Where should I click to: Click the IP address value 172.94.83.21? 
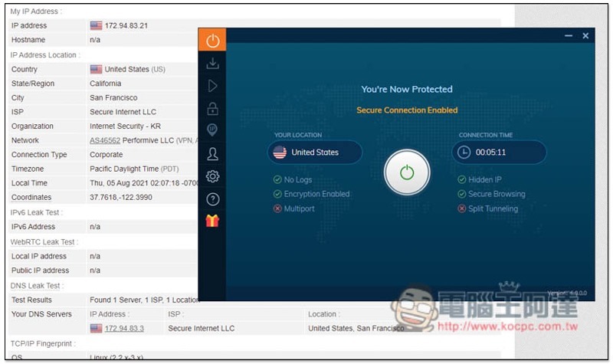[x=126, y=26]
